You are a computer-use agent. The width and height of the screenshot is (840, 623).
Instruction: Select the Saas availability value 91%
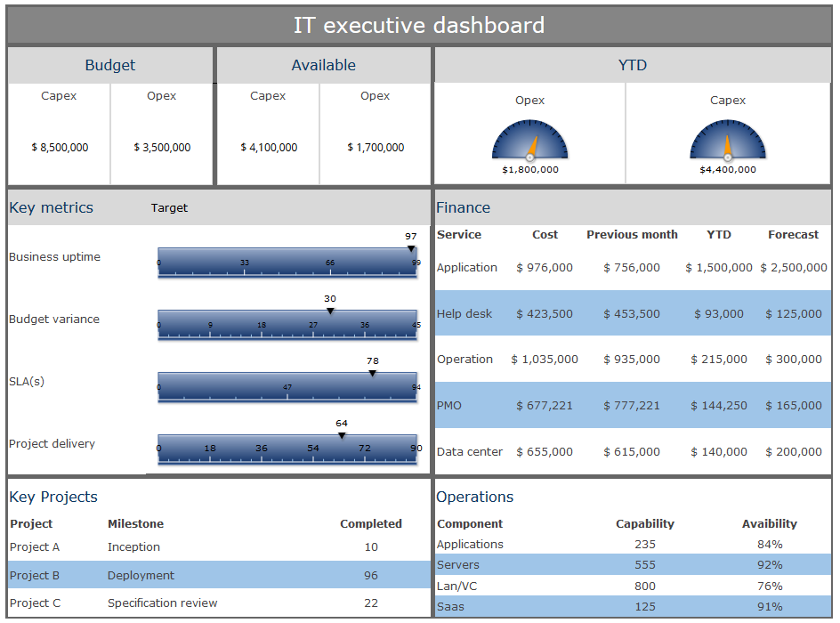[x=770, y=607]
